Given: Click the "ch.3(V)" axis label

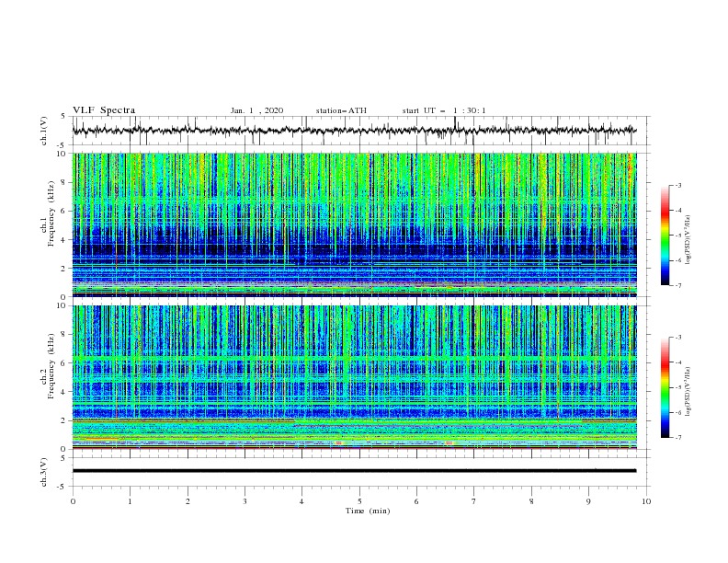Looking at the screenshot, I should pyautogui.click(x=44, y=472).
